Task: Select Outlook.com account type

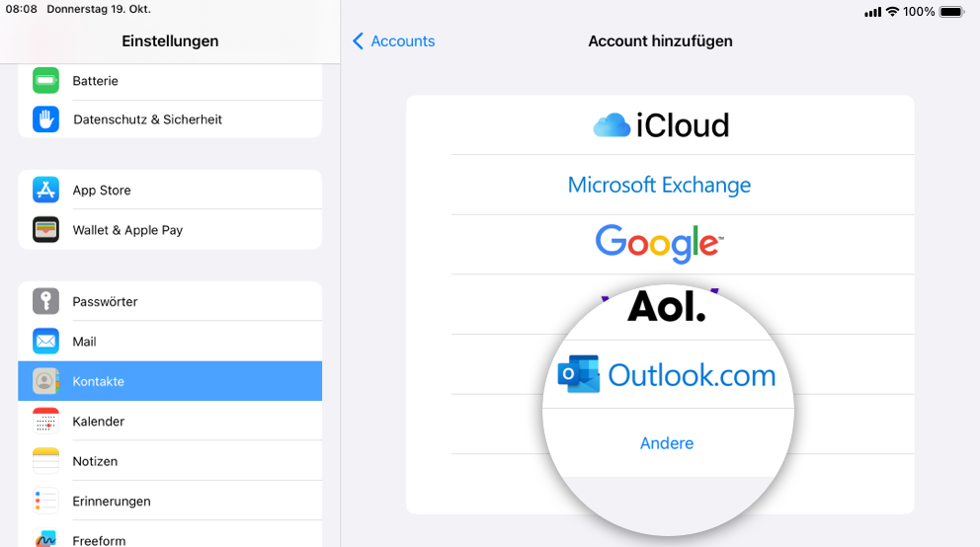Action: coord(668,374)
